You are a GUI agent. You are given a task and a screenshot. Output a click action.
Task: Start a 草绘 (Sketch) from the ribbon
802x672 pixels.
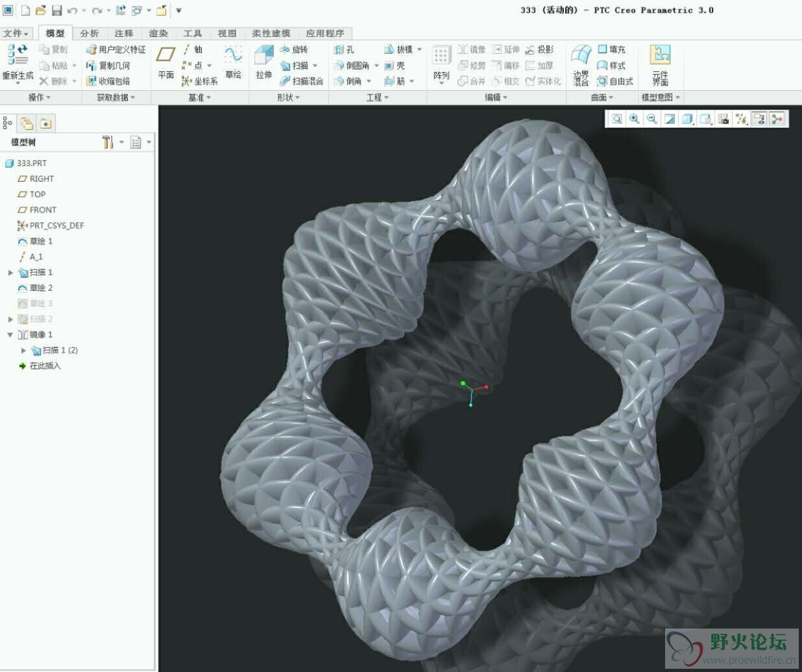coord(233,63)
